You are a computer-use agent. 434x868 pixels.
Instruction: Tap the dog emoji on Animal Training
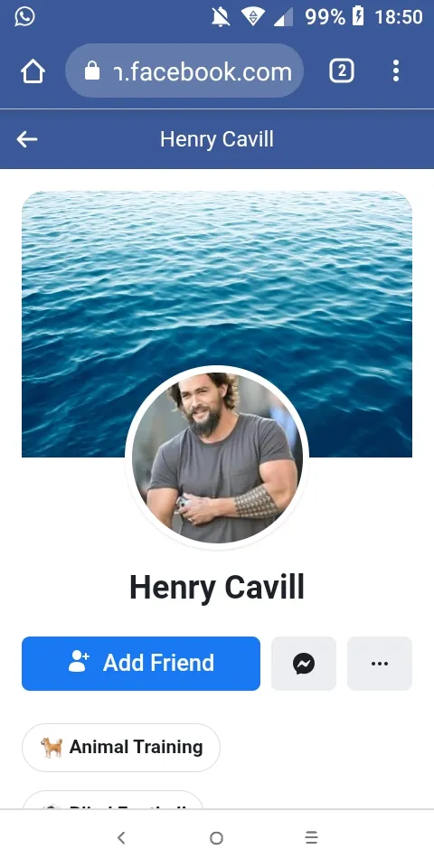[51, 748]
